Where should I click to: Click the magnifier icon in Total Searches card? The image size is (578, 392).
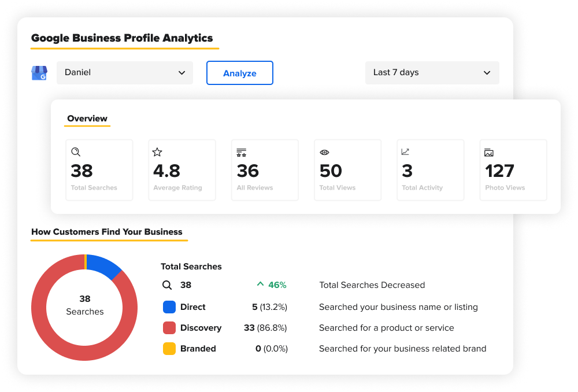pos(76,152)
